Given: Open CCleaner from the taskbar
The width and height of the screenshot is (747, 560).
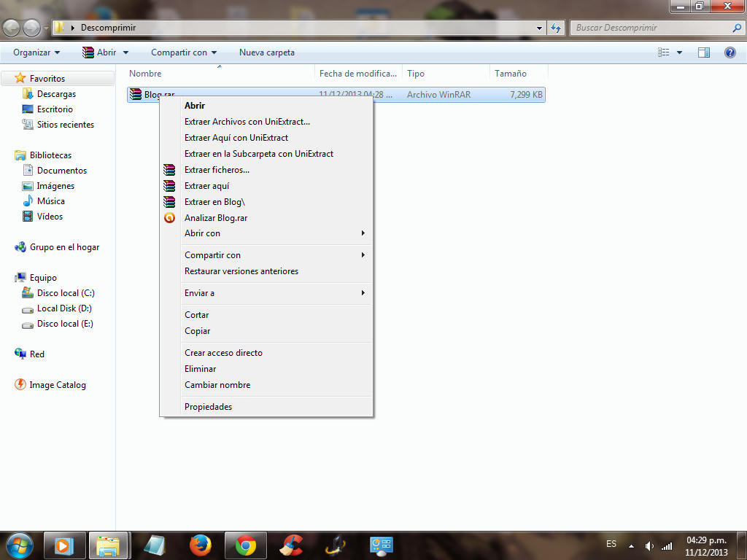Looking at the screenshot, I should pos(292,545).
